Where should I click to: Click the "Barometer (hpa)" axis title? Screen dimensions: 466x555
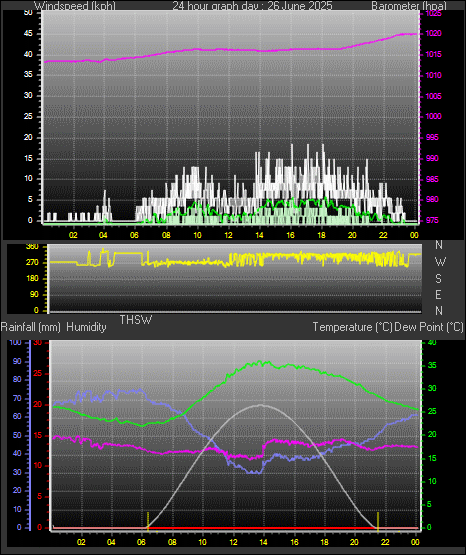coord(409,6)
